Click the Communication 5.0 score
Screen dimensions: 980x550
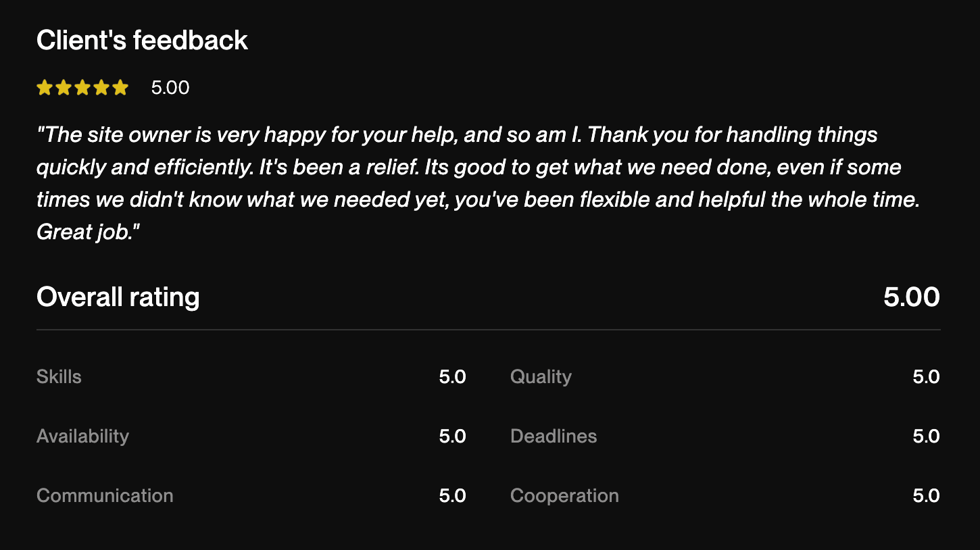click(x=452, y=495)
